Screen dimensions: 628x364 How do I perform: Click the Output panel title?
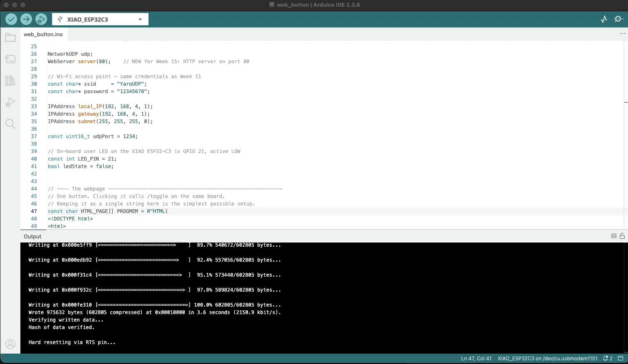(x=32, y=236)
